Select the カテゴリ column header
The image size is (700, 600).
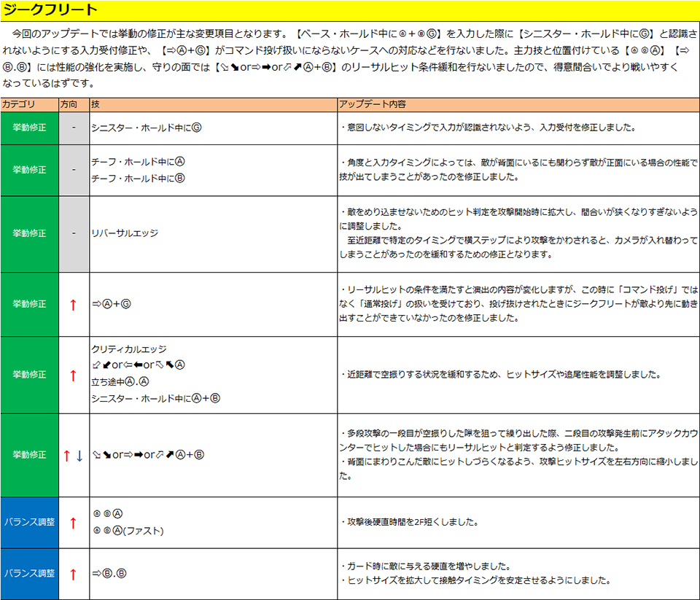[19, 104]
